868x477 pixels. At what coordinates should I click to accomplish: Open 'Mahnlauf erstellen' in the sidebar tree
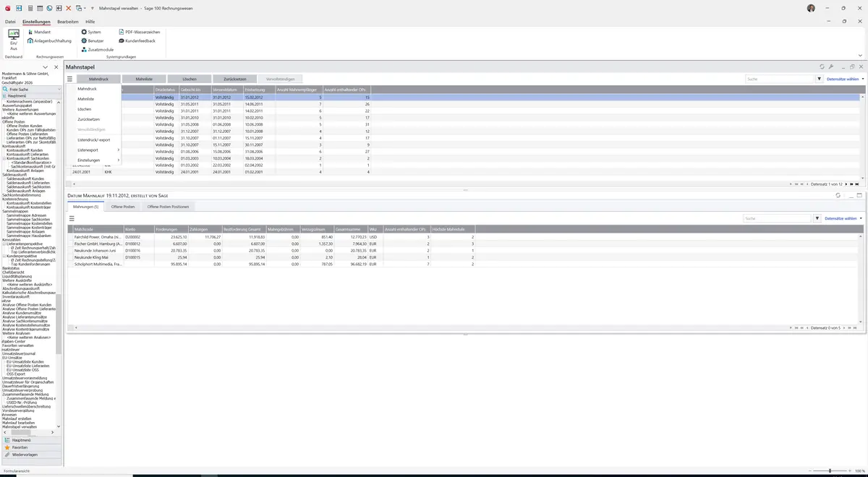(x=17, y=418)
